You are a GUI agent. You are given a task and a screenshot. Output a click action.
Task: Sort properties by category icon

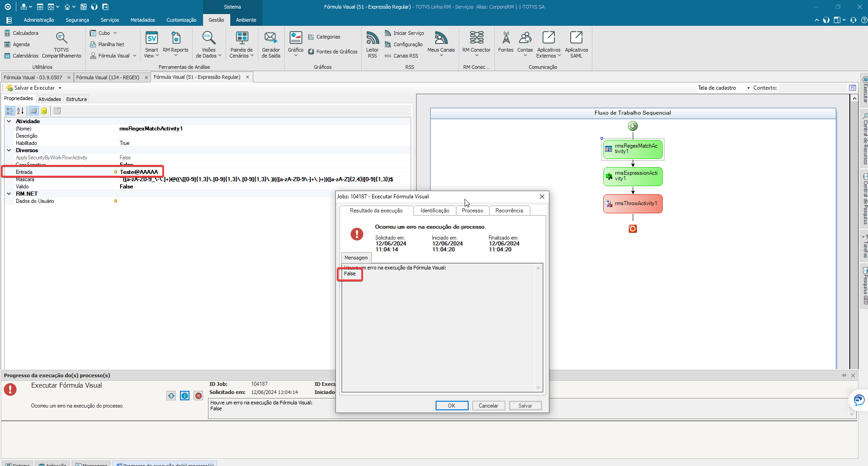[x=10, y=111]
